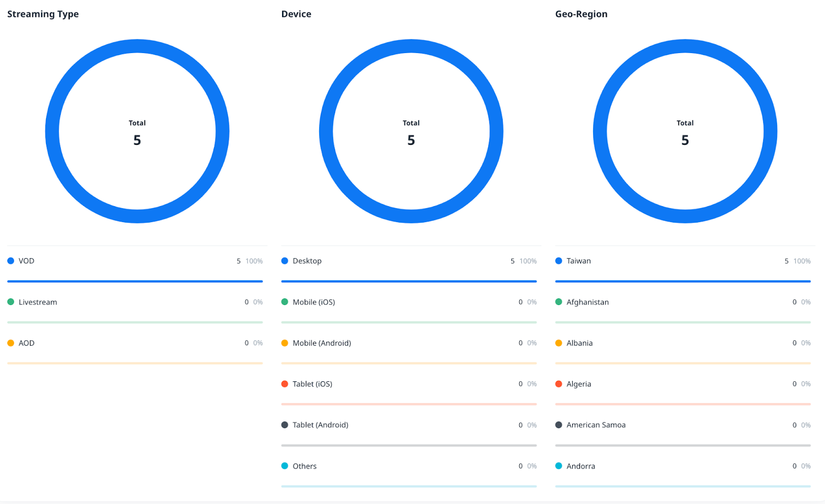Click the blue VOD legend dot

[x=10, y=261]
